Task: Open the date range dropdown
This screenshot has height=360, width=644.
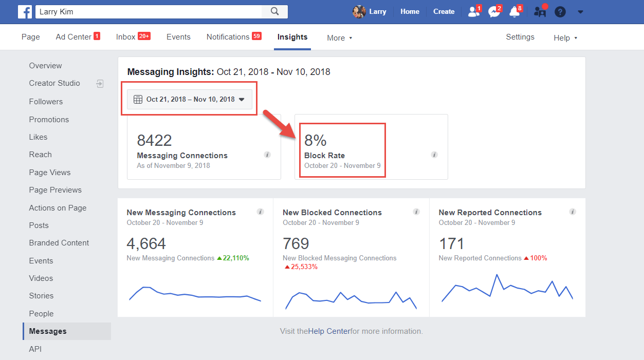Action: 190,100
